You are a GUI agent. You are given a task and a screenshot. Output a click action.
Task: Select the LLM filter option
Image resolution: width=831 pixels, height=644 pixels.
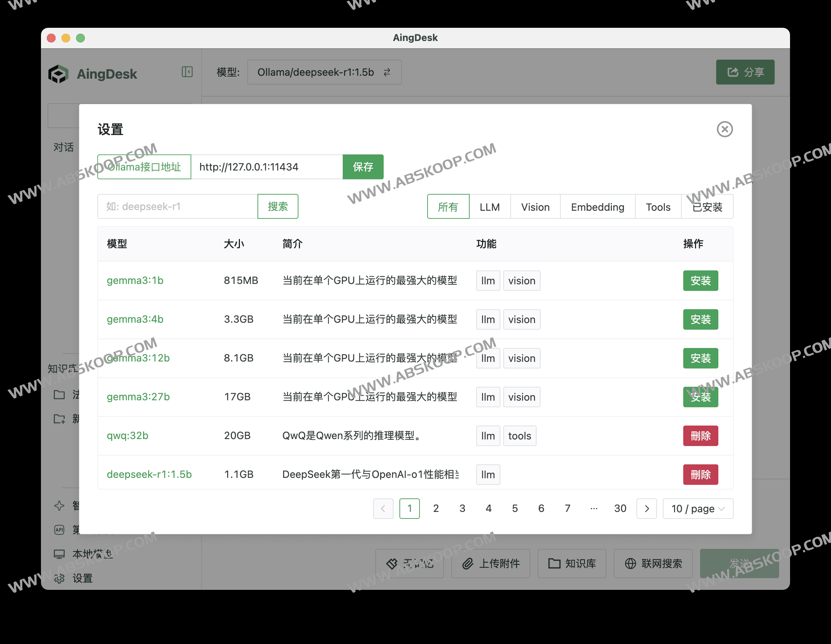coord(490,207)
